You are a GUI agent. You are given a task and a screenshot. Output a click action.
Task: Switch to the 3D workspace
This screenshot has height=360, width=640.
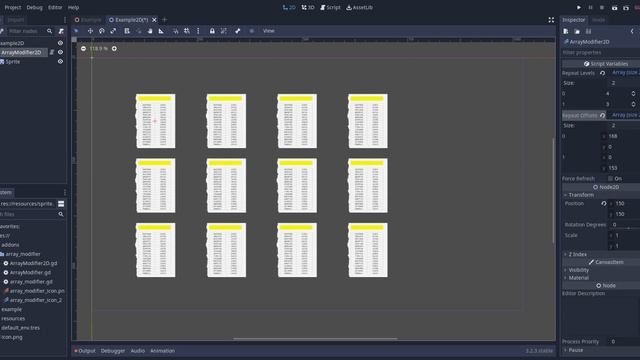(308, 7)
